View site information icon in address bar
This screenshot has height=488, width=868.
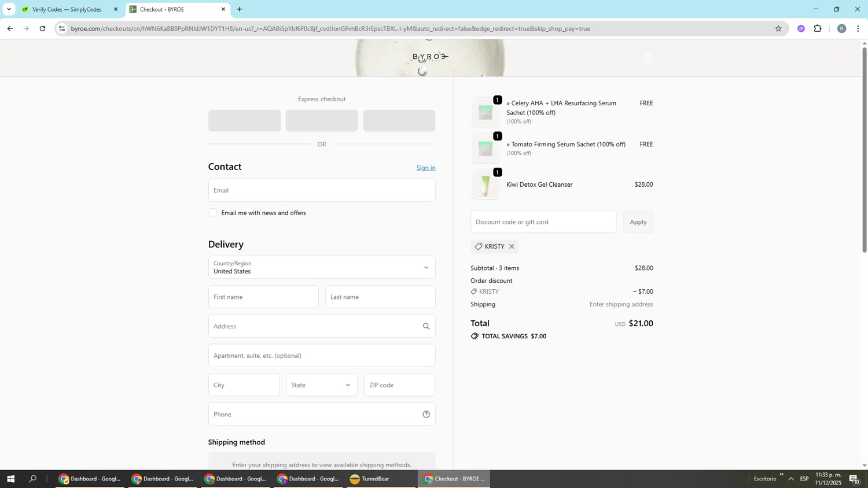pos(62,28)
